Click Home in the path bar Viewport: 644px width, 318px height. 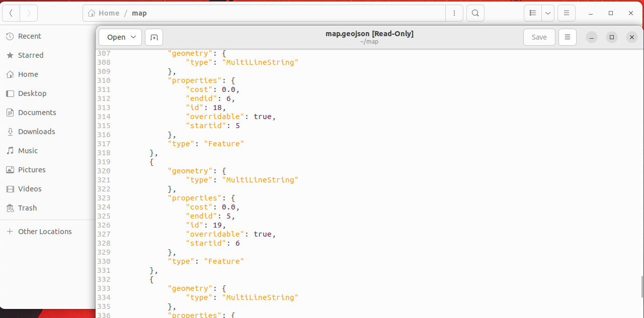pyautogui.click(x=104, y=13)
